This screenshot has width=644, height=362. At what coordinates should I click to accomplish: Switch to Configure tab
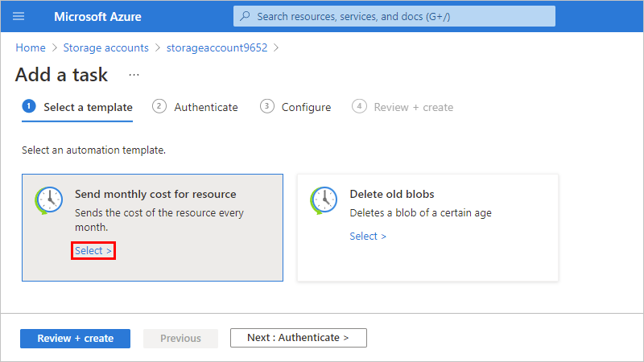[295, 107]
